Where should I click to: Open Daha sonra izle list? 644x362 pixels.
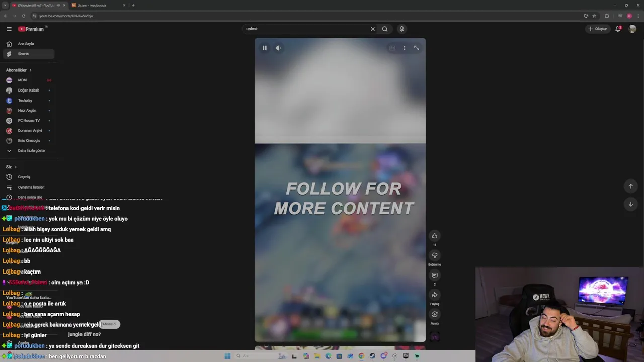pos(29,197)
